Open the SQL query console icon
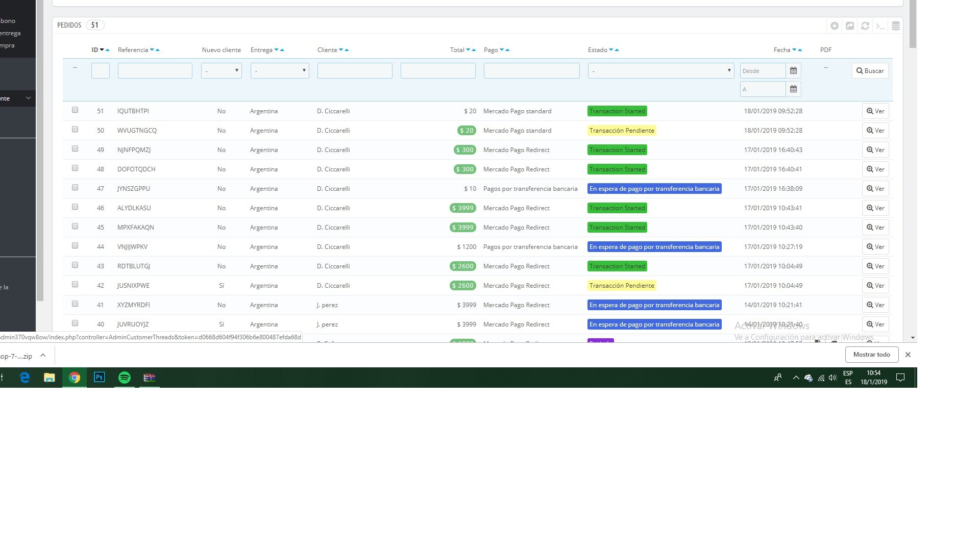980x551 pixels. coord(880,26)
